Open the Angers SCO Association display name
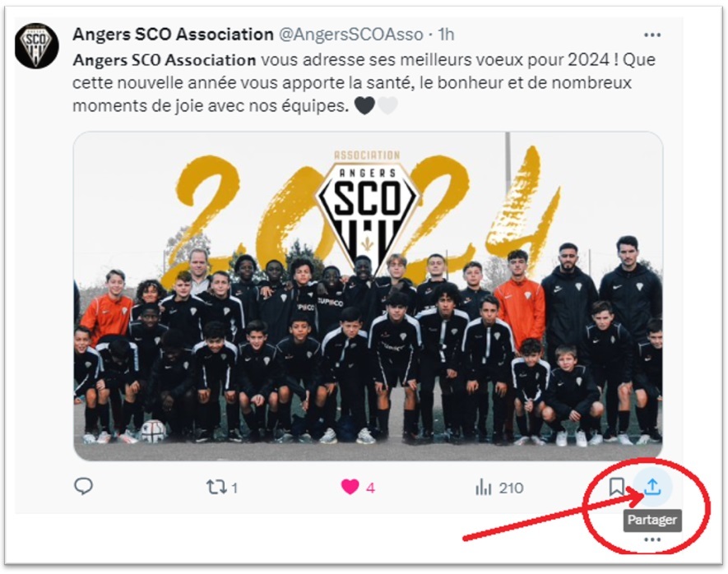 (x=174, y=35)
